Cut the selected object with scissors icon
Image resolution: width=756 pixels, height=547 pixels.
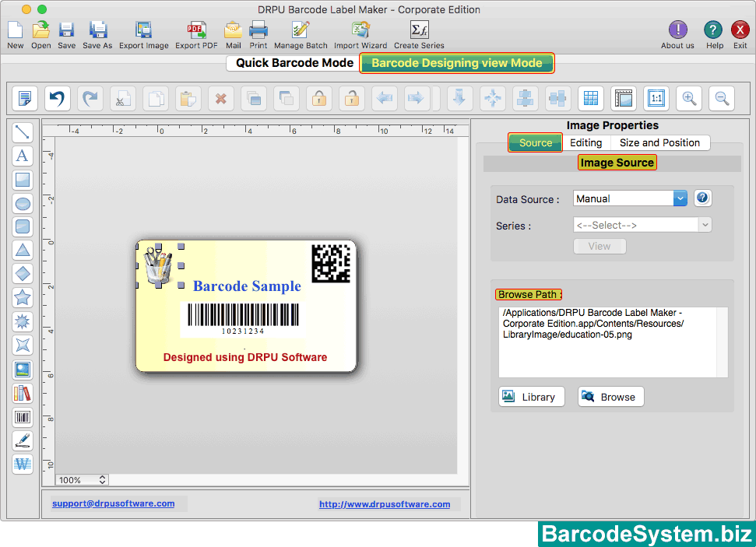pyautogui.click(x=123, y=99)
